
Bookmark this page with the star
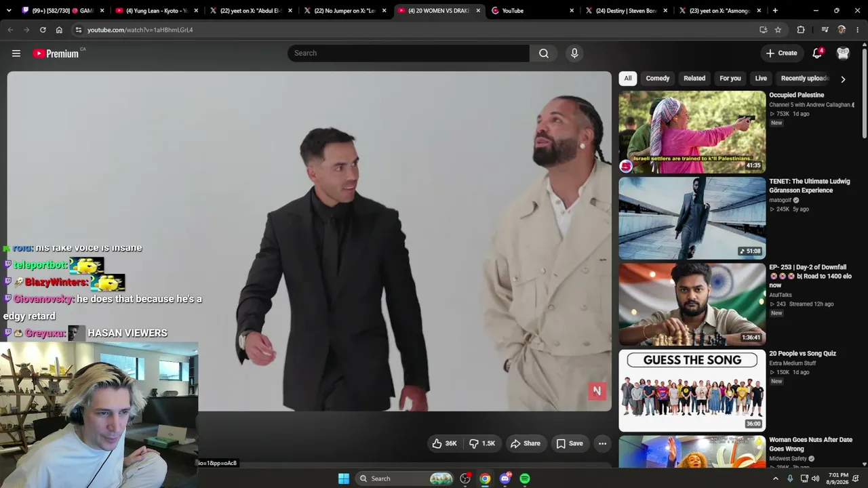778,30
